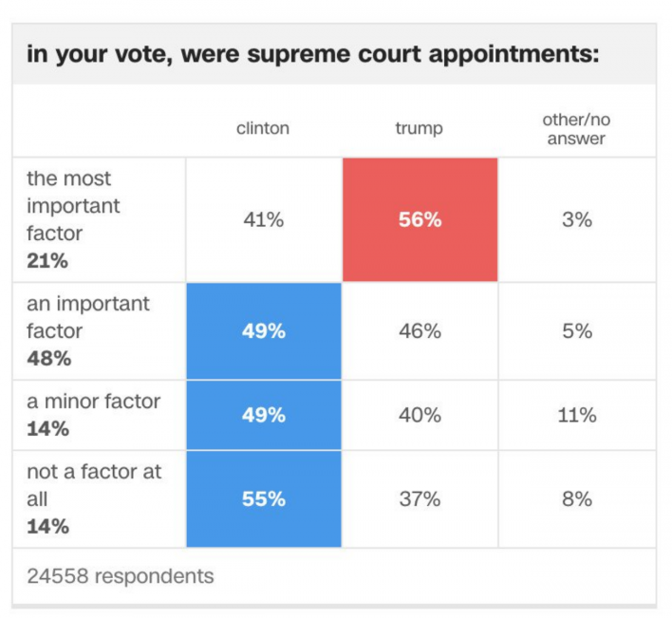Select the trump column header
Screen dimensions: 672x618
[x=420, y=128]
